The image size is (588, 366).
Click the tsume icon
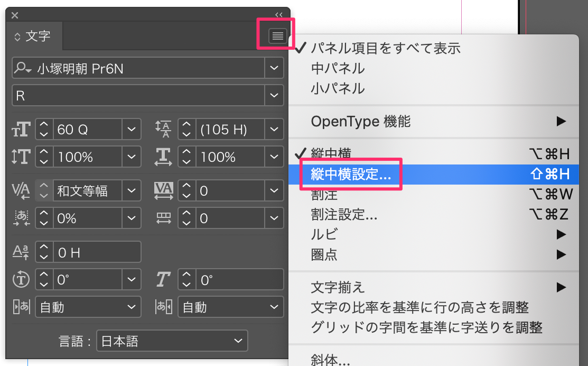pos(21,218)
